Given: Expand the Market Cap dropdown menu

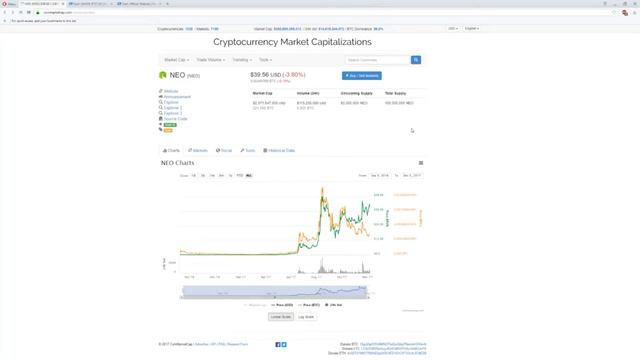Looking at the screenshot, I should click(x=176, y=60).
